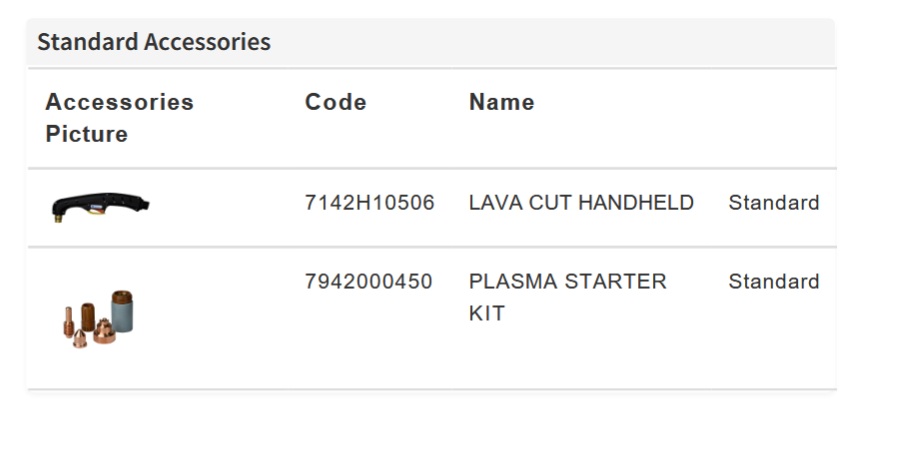The height and width of the screenshot is (450, 912).
Task: Click the thin copper electrode in kit image
Action: coord(69,325)
